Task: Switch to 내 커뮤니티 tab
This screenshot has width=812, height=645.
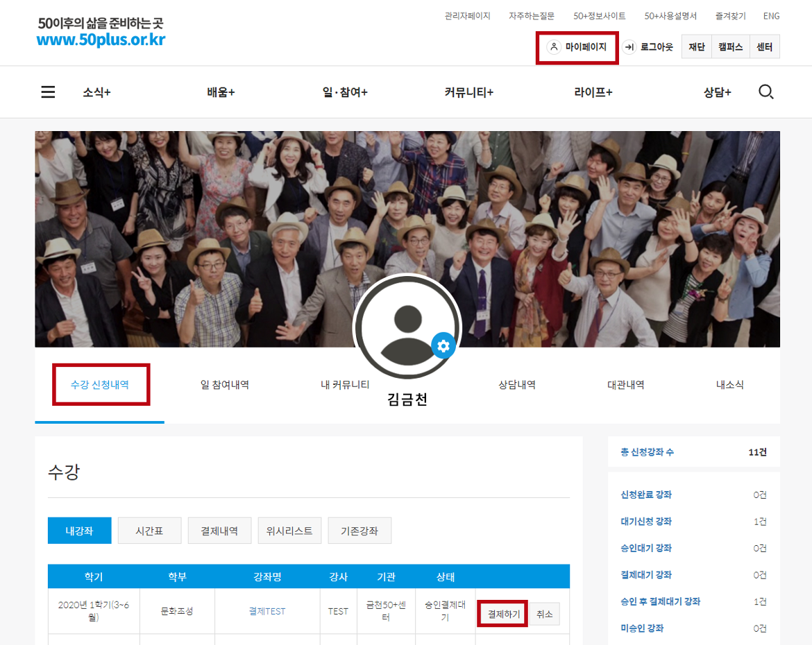Action: pyautogui.click(x=345, y=385)
